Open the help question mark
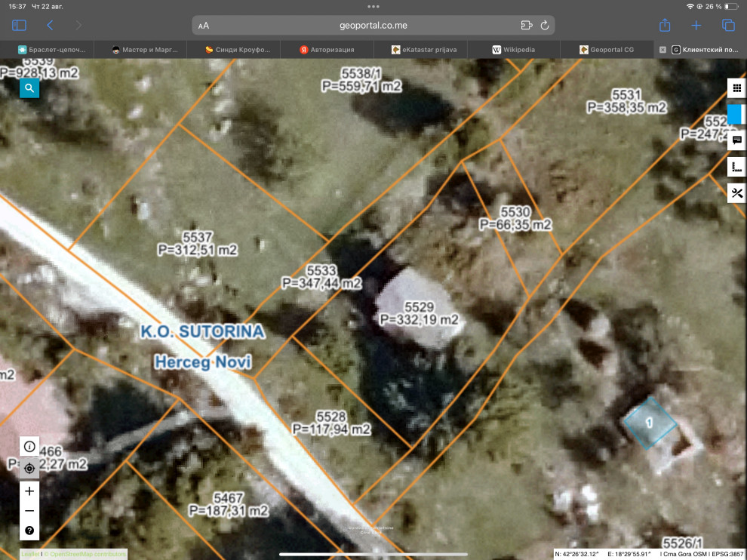 (29, 531)
